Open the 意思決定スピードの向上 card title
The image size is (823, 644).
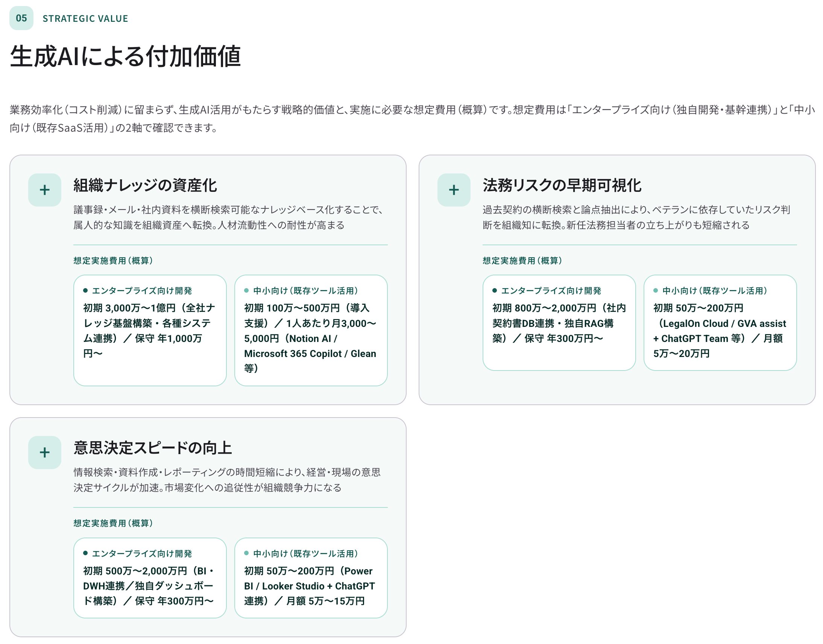(152, 448)
